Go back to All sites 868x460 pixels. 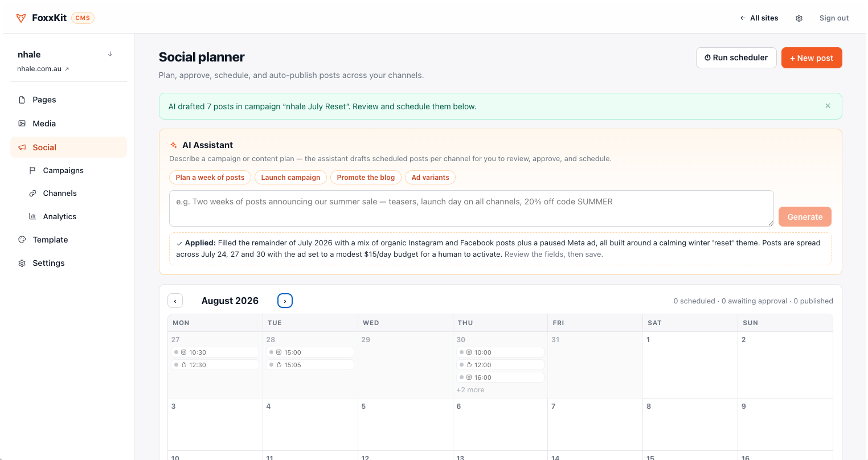pyautogui.click(x=759, y=18)
